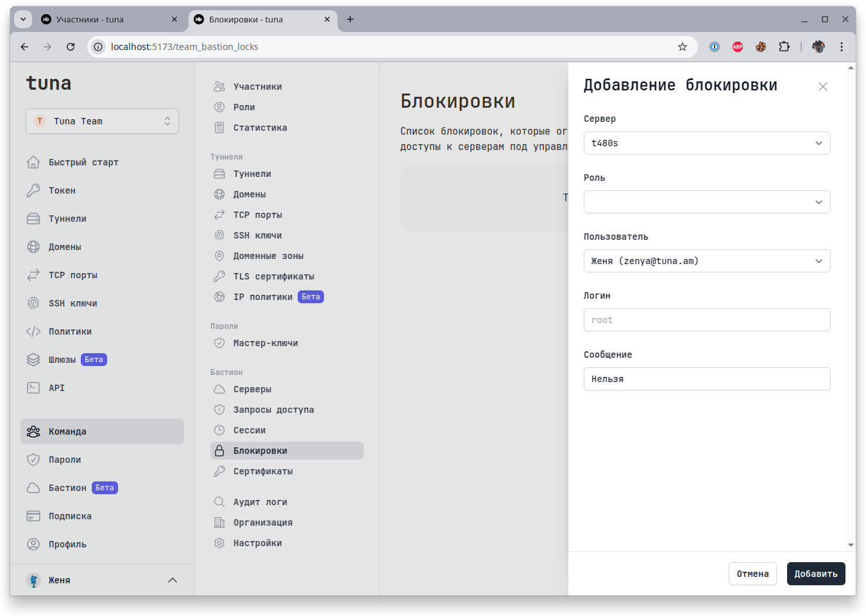The image size is (866, 616).
Task: Click the key icon next to Токен
Action: [x=33, y=190]
